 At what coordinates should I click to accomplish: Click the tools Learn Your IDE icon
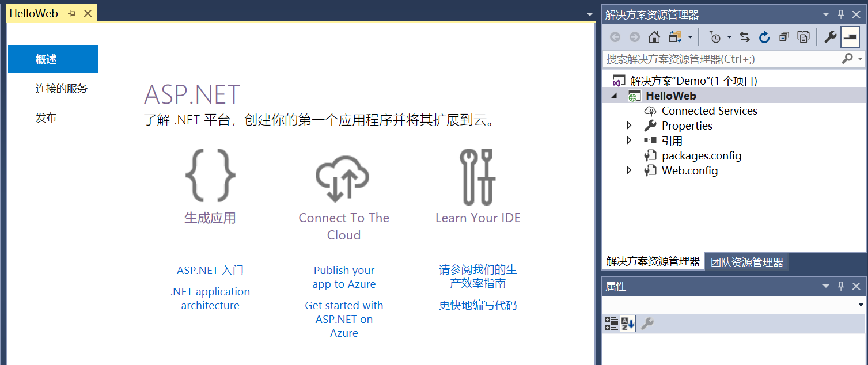point(477,177)
